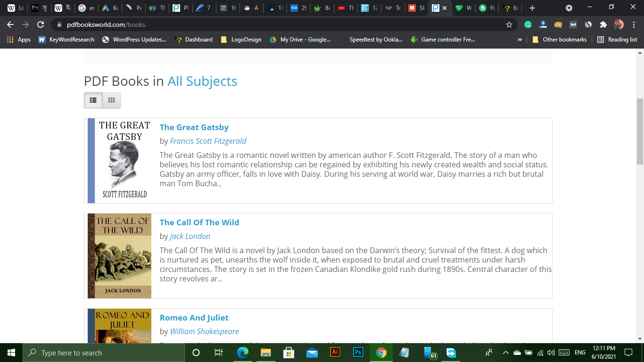Click The Call of the Wild cover
644x362 pixels.
click(x=120, y=256)
